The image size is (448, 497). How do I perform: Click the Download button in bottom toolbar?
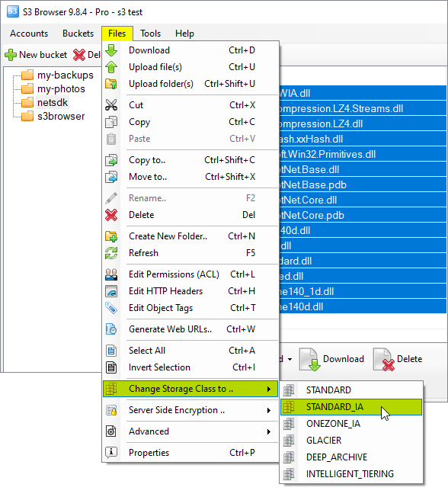click(332, 360)
